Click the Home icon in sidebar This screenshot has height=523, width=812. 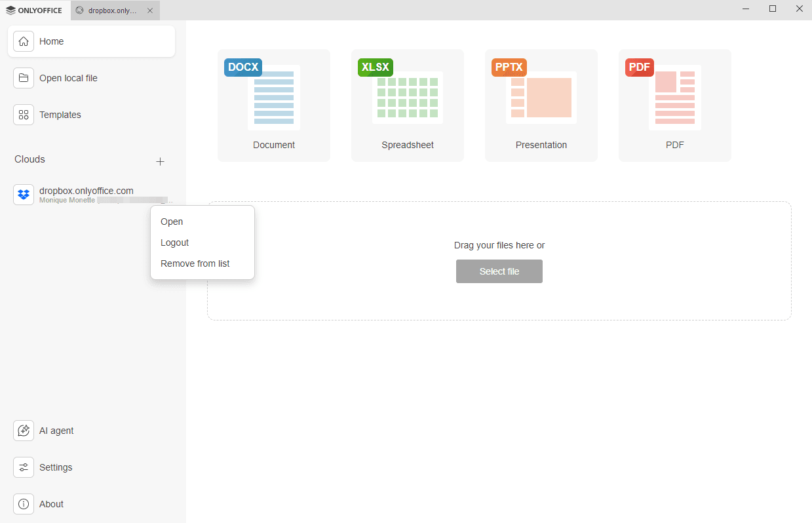[x=24, y=41]
